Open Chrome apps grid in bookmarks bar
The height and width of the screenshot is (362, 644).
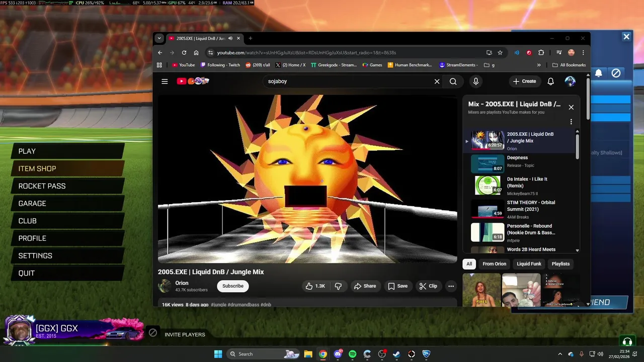click(159, 65)
